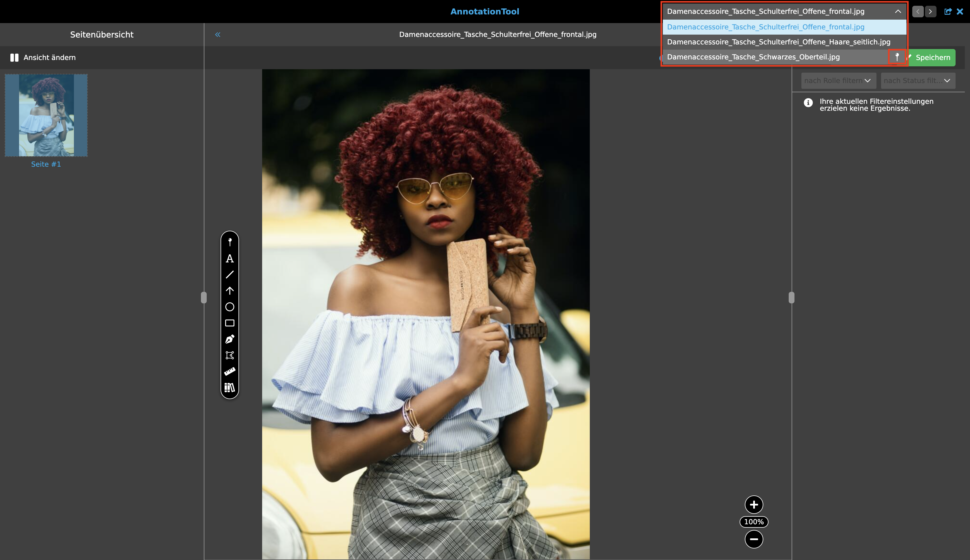Choose Damenaccessoire_Tasche_Schwarzes_Oberteil.jpg from list

pyautogui.click(x=753, y=57)
